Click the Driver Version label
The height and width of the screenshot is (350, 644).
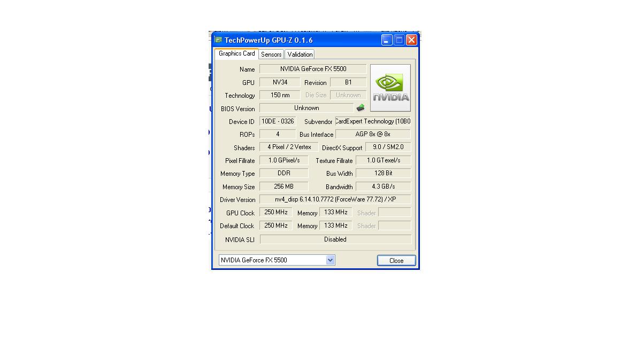pos(237,200)
